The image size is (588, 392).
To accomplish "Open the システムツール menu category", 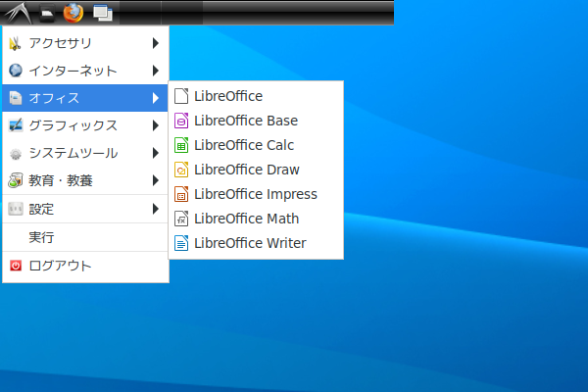I will click(x=85, y=153).
